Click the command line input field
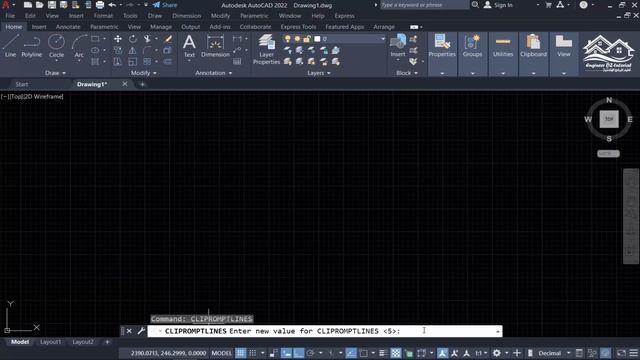 pos(324,331)
